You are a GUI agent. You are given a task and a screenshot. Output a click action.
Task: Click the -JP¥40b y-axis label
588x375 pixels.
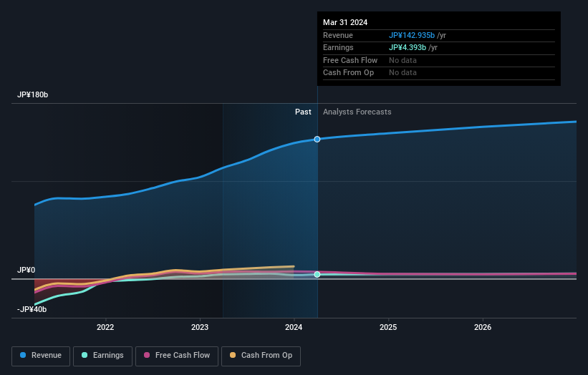click(x=32, y=309)
